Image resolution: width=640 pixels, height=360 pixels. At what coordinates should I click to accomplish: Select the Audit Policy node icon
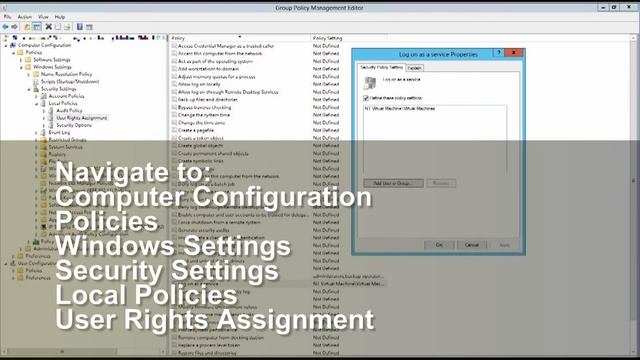pos(51,111)
